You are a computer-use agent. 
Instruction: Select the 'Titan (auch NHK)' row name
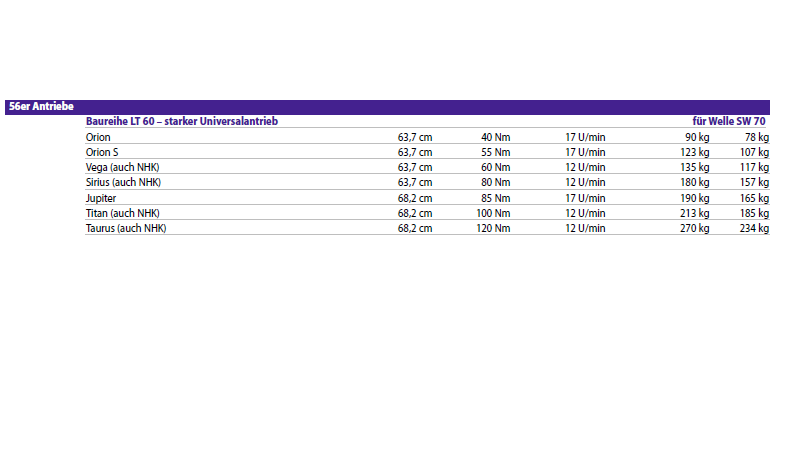click(123, 214)
